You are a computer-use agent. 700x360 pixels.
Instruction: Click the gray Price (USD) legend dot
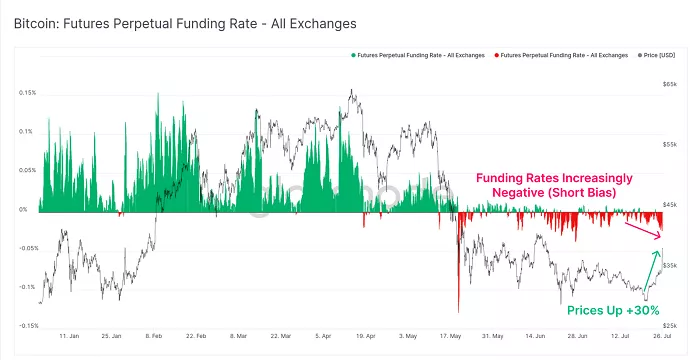640,55
